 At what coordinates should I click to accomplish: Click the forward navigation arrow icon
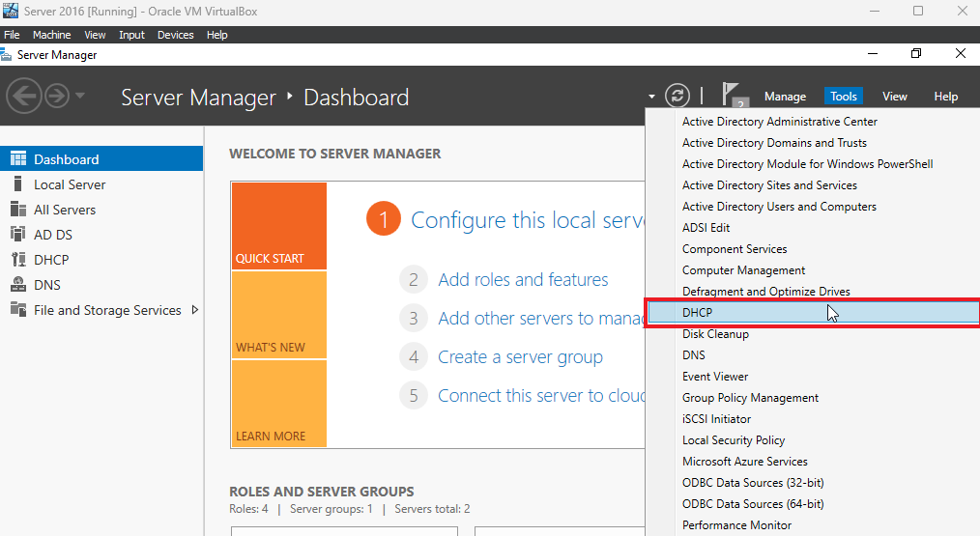(57, 97)
